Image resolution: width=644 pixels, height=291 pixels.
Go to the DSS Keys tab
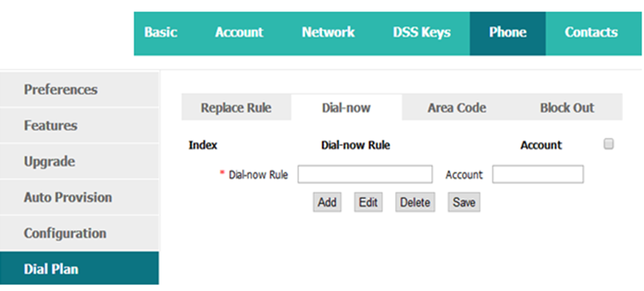pos(422,33)
